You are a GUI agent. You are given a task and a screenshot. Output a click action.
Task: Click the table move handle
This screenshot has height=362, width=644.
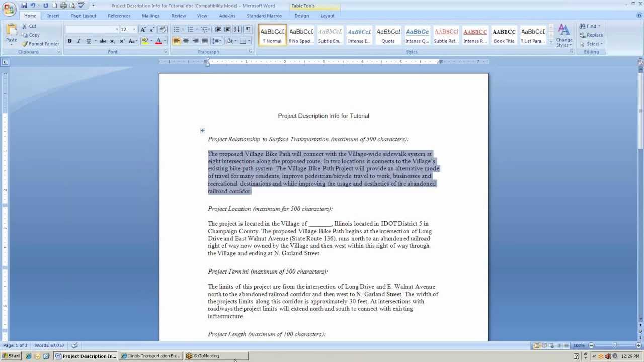pyautogui.click(x=202, y=131)
